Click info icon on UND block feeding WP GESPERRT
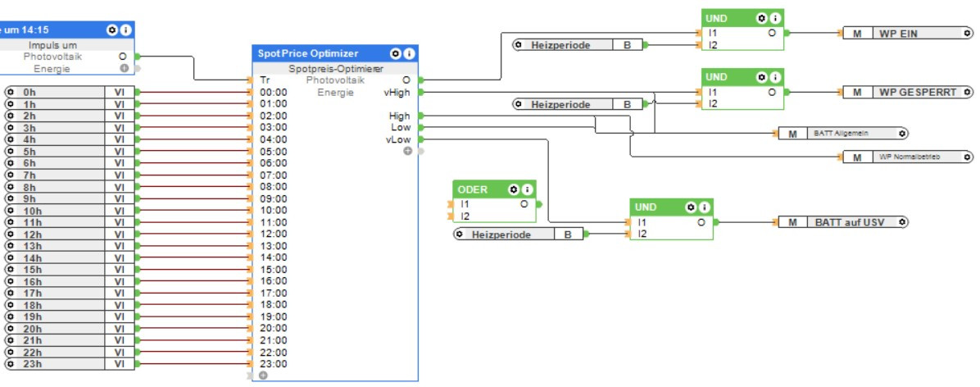The height and width of the screenshot is (387, 980). coord(775,78)
